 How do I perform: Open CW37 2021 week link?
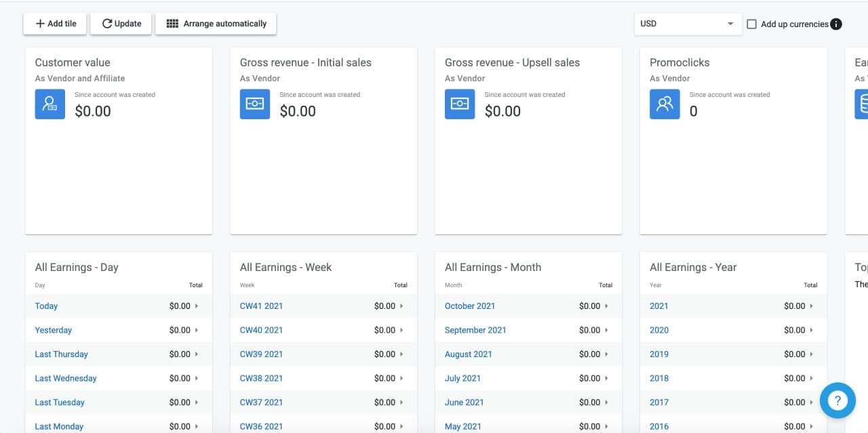261,403
